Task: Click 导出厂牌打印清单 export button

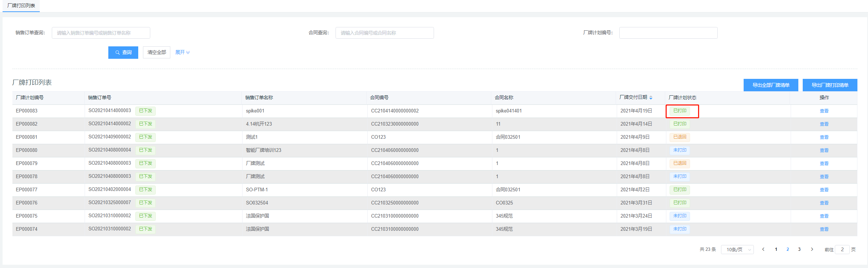Action: point(830,85)
